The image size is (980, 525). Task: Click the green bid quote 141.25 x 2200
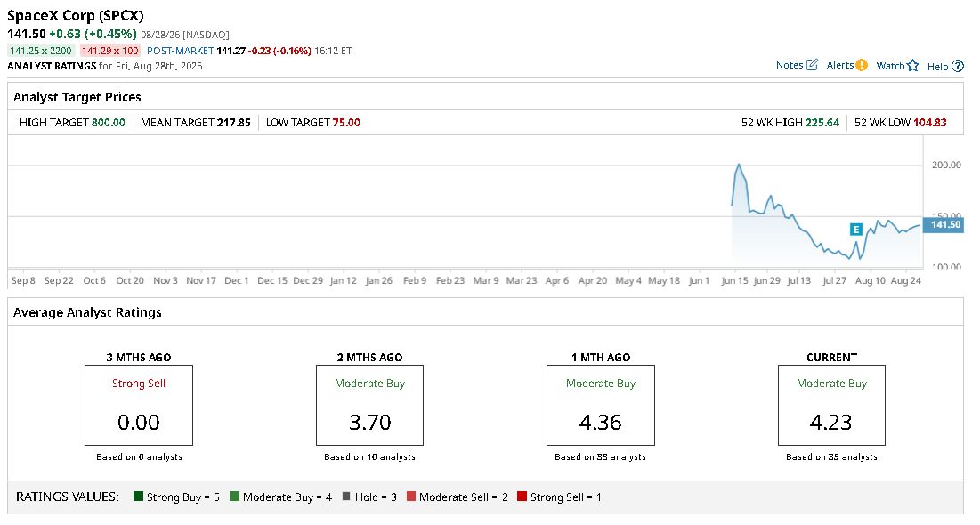(41, 51)
